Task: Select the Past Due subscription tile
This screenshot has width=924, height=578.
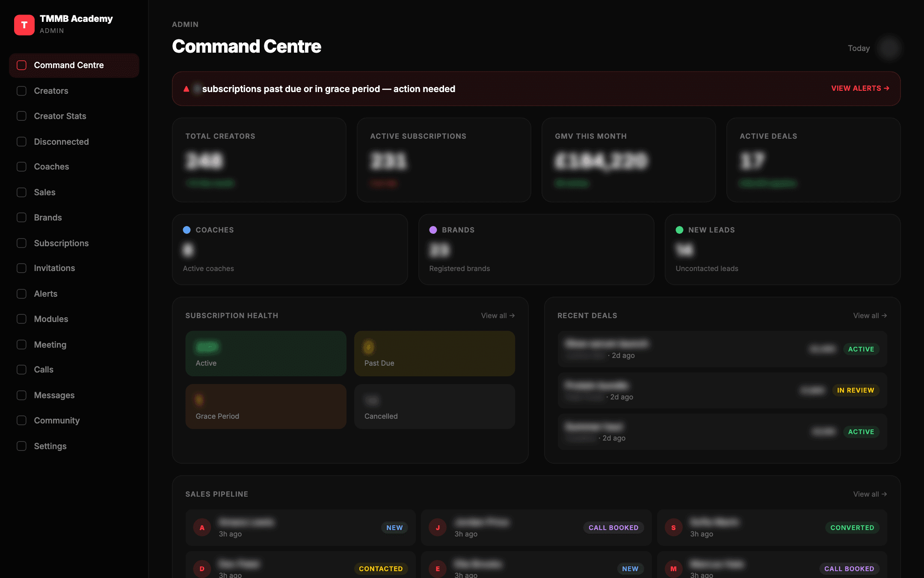Action: point(435,353)
